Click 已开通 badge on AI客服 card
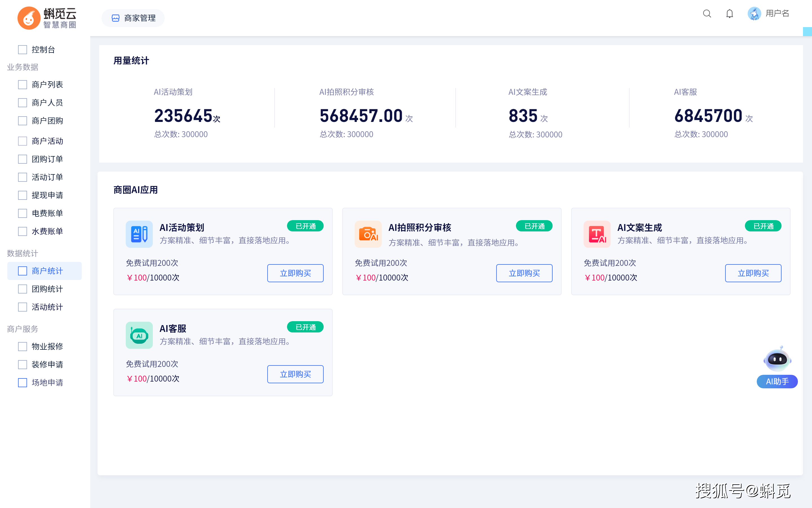 [305, 327]
